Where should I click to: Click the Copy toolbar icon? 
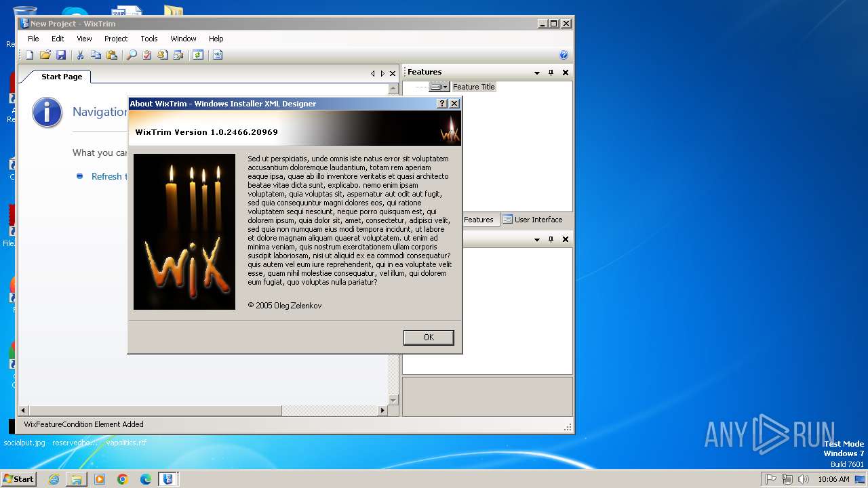pyautogui.click(x=96, y=55)
